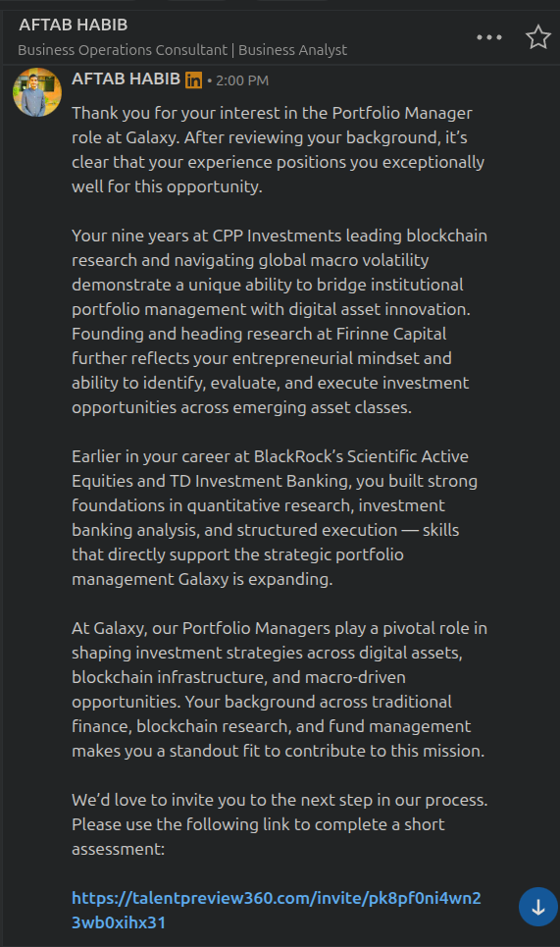Click the word assessment before the link

point(118,849)
